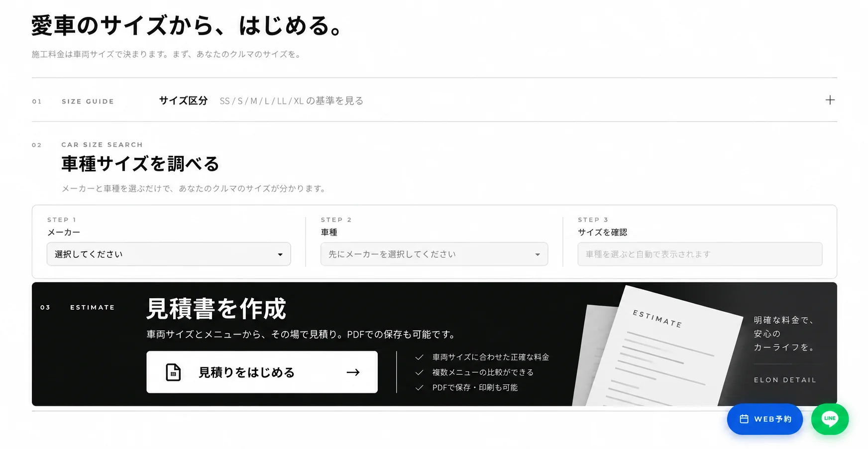Click the STEP 1 label
This screenshot has width=868, height=449.
62,220
